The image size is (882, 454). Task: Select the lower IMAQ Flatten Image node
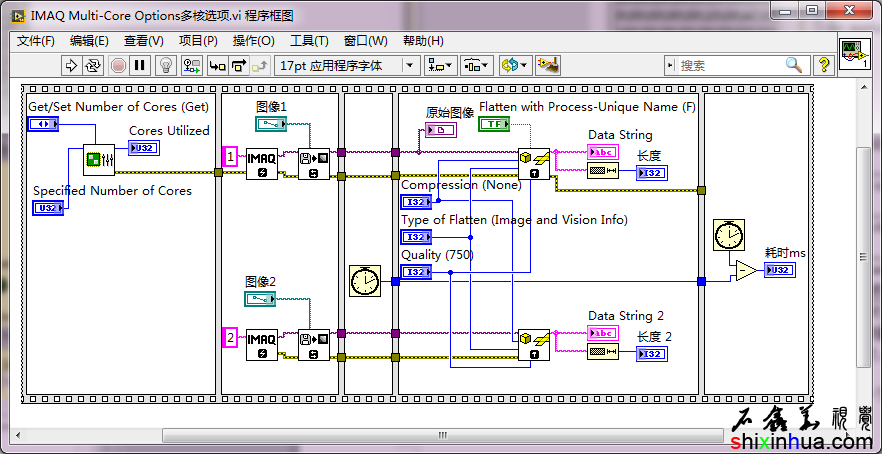tap(534, 344)
